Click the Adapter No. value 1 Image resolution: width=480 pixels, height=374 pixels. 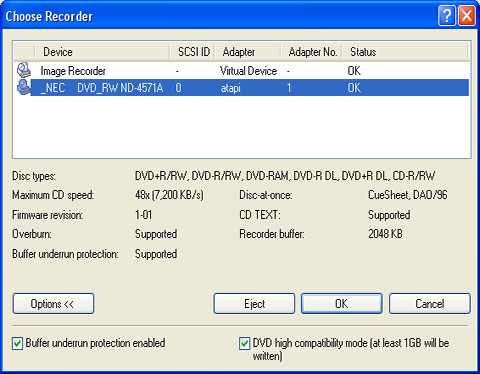(289, 88)
